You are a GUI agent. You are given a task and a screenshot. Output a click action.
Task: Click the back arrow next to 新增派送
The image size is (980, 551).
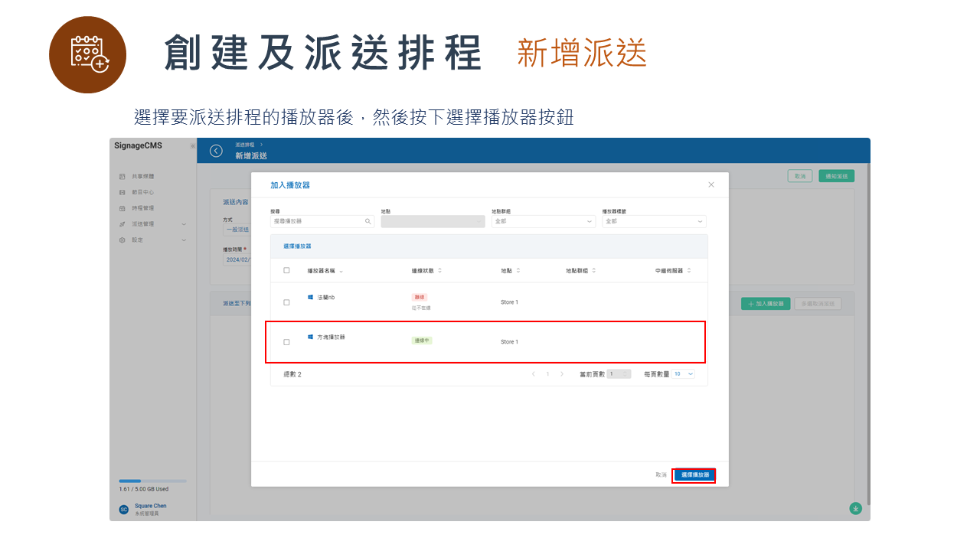[x=215, y=151]
